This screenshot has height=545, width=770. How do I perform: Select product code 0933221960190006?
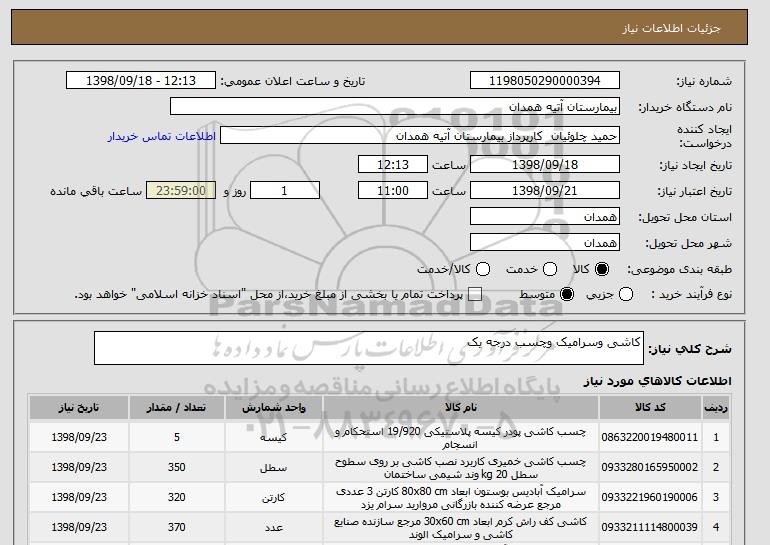tap(649, 497)
